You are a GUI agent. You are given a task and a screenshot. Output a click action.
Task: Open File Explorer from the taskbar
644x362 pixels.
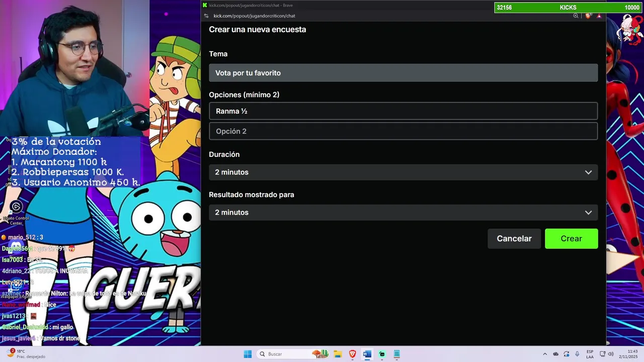(338, 354)
